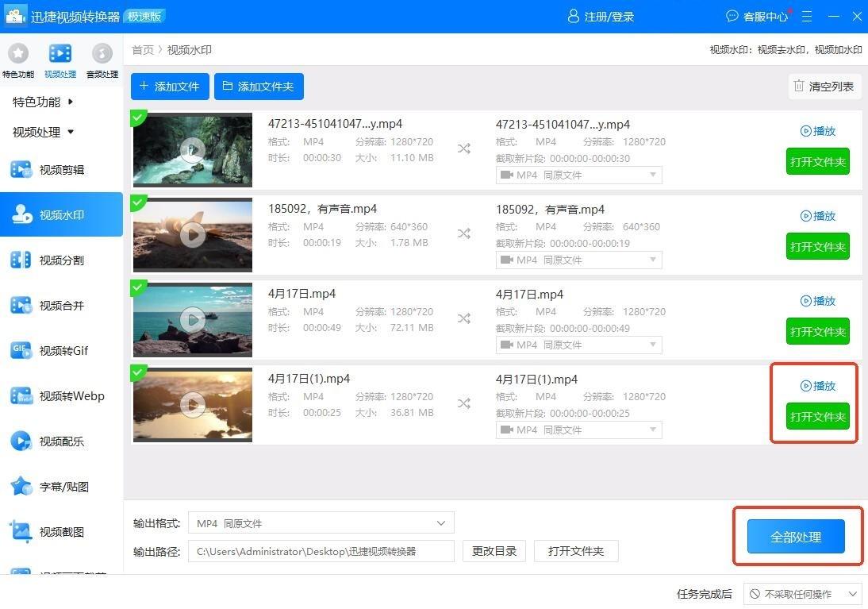Deselect the 4月17日(1).mp4 checkbox
Screen dimensions: 868x609
pyautogui.click(x=138, y=372)
